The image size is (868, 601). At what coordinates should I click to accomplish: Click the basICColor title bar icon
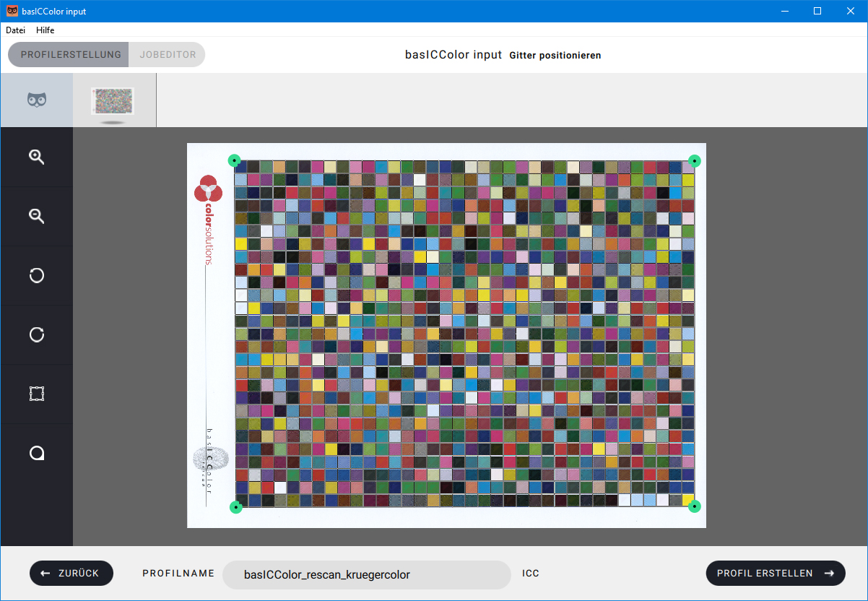point(12,11)
